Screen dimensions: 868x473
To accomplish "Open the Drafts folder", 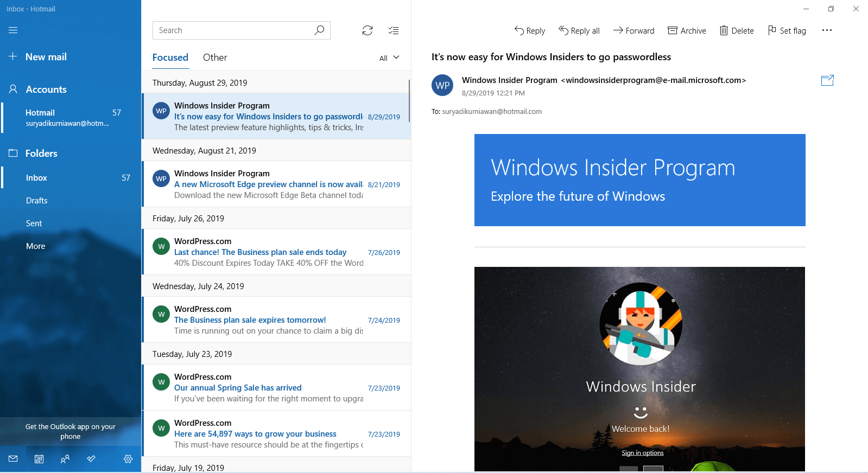I will [x=71, y=200].
